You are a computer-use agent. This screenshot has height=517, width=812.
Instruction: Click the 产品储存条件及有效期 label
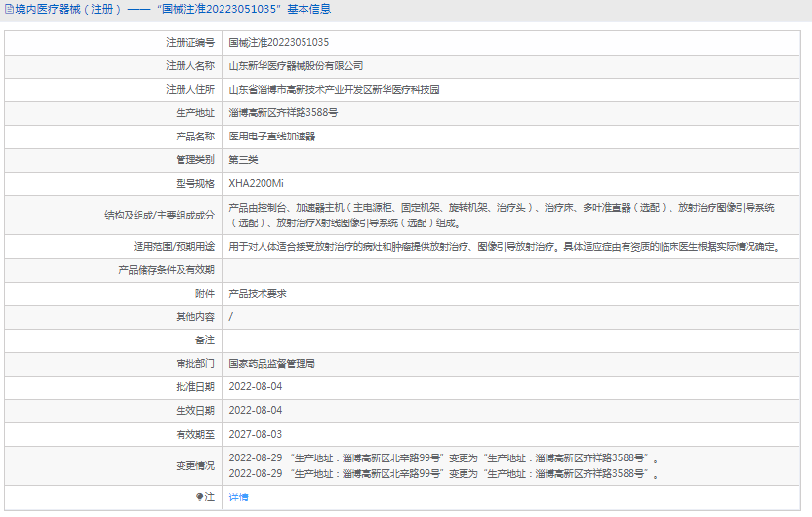[166, 270]
